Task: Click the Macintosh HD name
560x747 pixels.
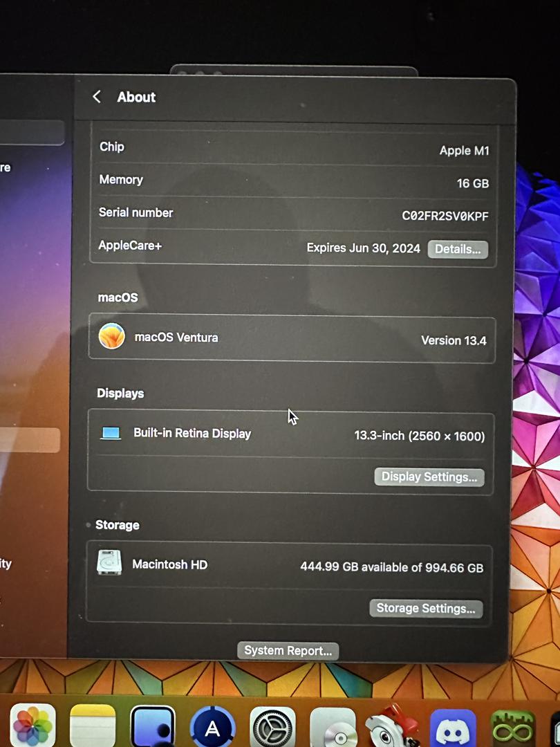Action: click(x=169, y=564)
